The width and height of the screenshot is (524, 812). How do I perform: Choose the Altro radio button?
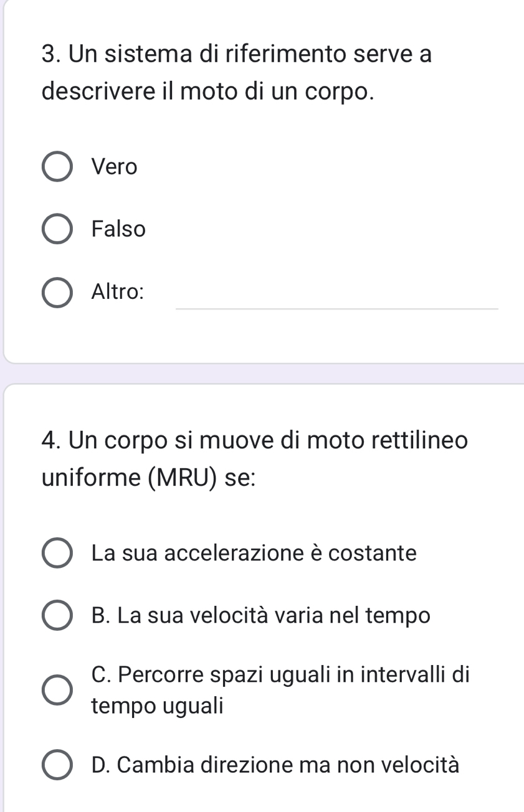pyautogui.click(x=57, y=292)
